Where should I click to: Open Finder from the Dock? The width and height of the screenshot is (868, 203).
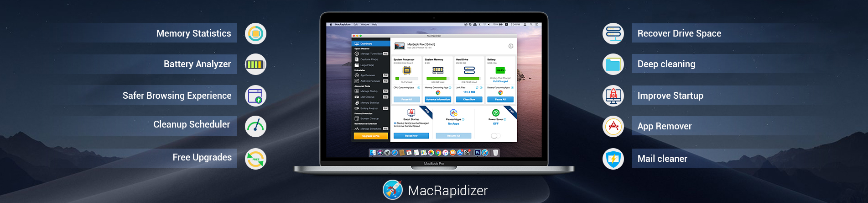(x=373, y=153)
